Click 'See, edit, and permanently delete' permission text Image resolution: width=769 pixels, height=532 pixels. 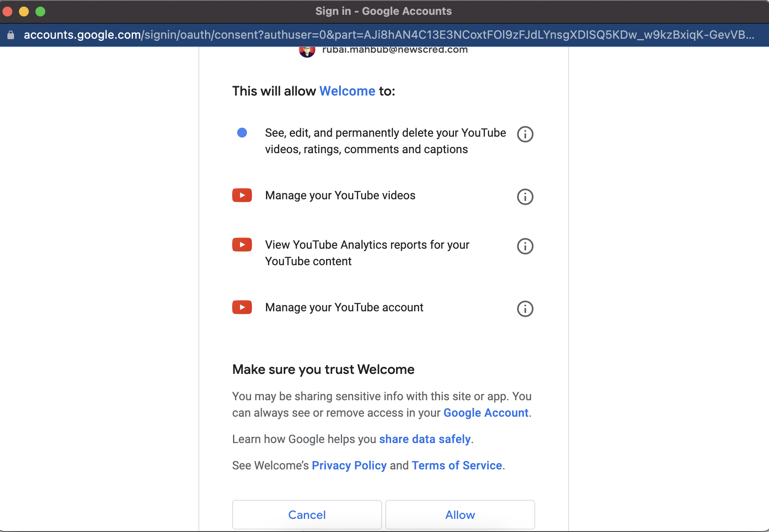click(x=385, y=141)
